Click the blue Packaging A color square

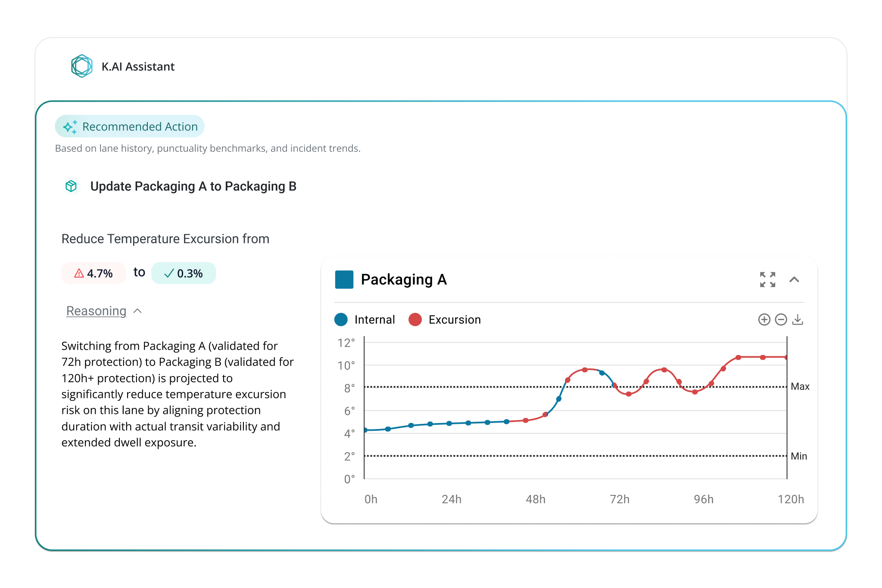pyautogui.click(x=344, y=280)
